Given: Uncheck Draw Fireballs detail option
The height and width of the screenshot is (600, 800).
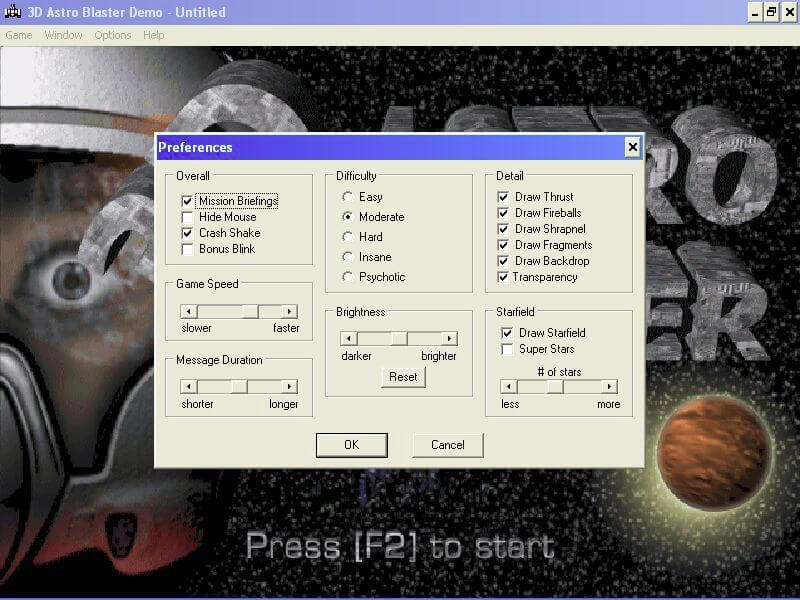Looking at the screenshot, I should coord(504,213).
